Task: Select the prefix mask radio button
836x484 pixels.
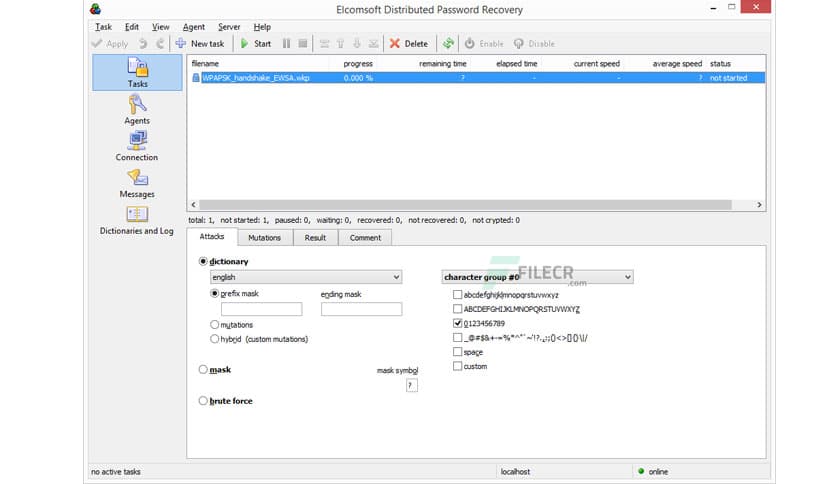Action: coord(214,293)
